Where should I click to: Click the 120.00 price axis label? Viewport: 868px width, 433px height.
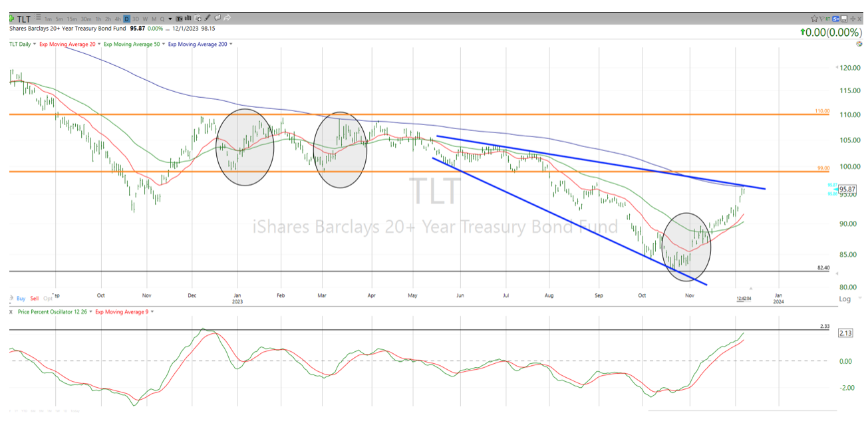[x=849, y=68]
